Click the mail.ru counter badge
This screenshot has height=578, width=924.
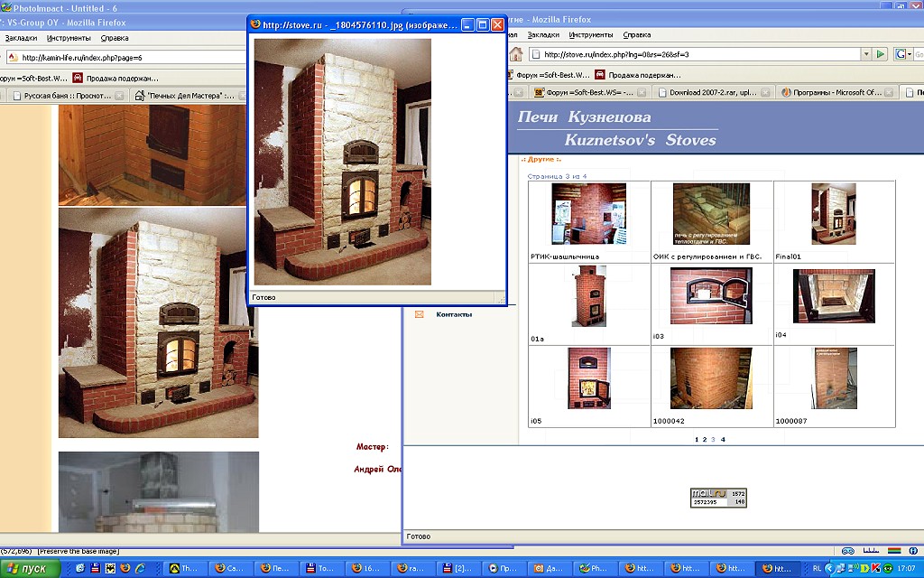(x=718, y=498)
